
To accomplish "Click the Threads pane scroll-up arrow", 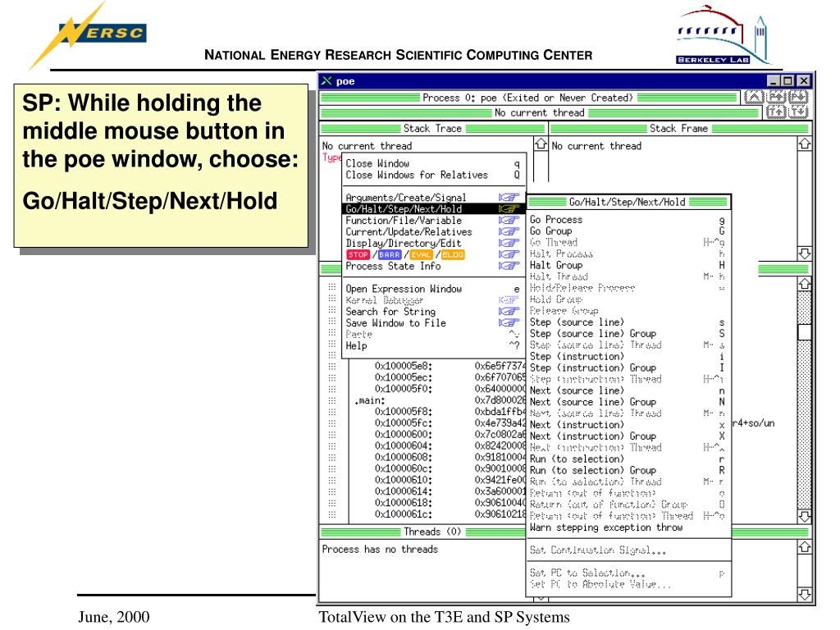I will pos(805,547).
